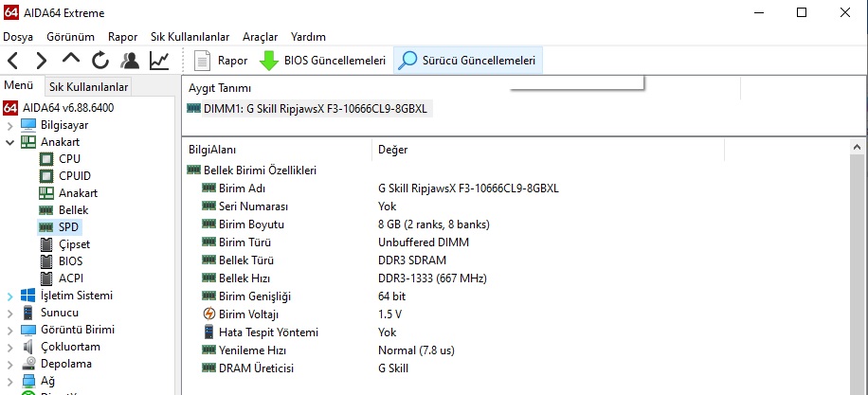Click the Forward navigation arrow
The height and width of the screenshot is (395, 868).
tap(41, 61)
